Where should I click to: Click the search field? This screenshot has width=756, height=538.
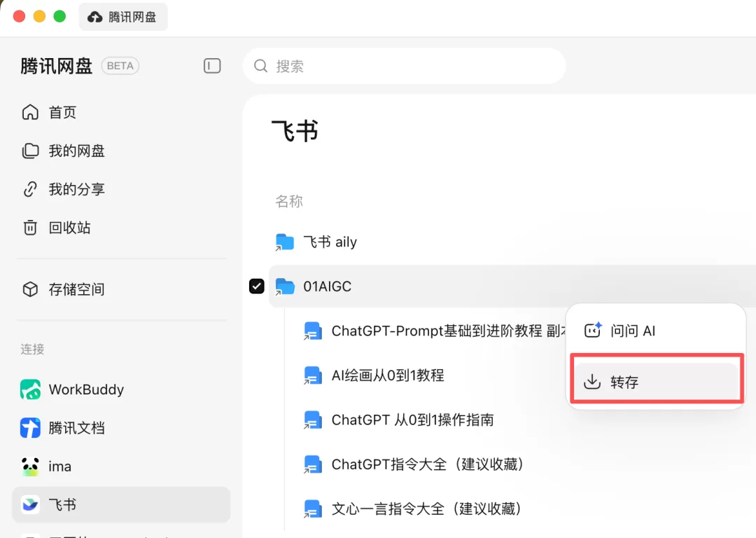404,66
